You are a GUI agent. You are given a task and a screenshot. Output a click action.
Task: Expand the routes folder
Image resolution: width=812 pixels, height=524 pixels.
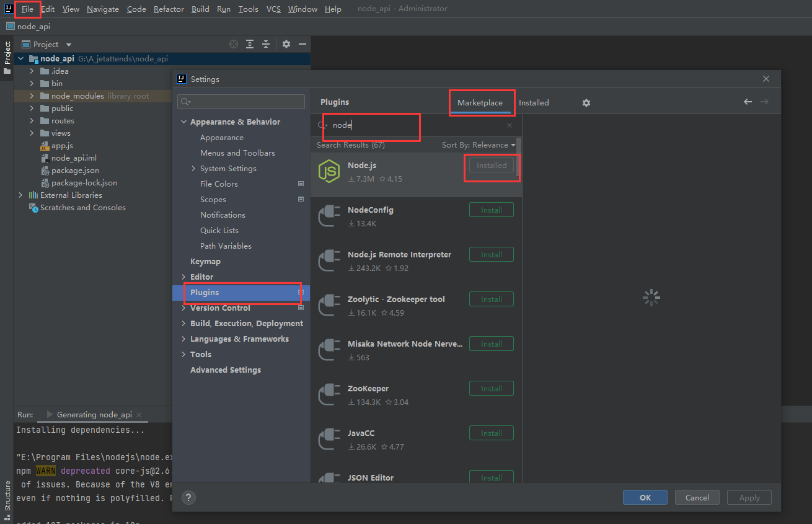[32, 121]
